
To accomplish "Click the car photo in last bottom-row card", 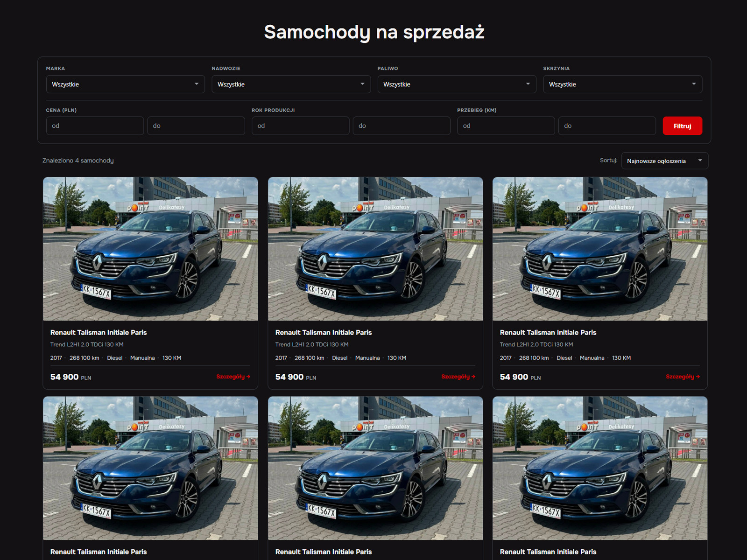I will [x=600, y=468].
